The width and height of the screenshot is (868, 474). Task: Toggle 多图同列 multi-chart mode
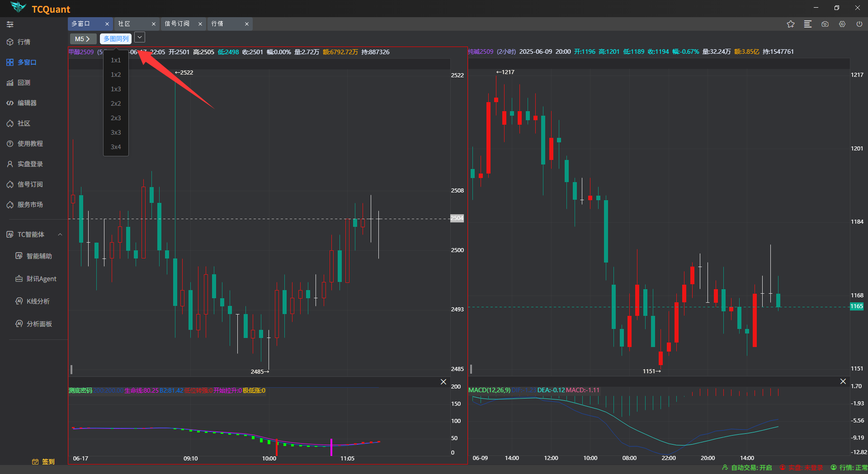pos(116,39)
